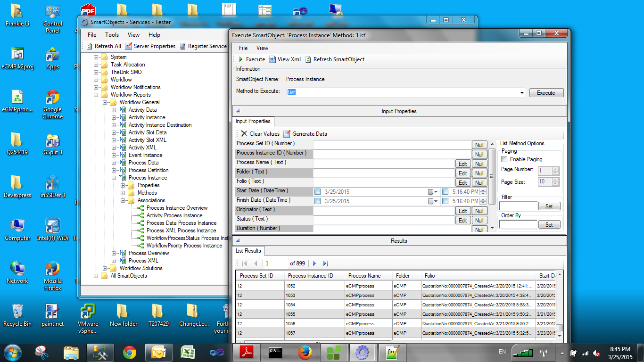This screenshot has width=644, height=362.
Task: Select the Process Instance Overview association
Action: coord(177,208)
